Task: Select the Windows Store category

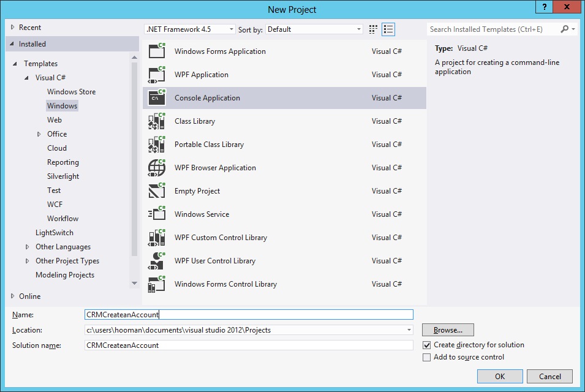Action: pyautogui.click(x=71, y=92)
